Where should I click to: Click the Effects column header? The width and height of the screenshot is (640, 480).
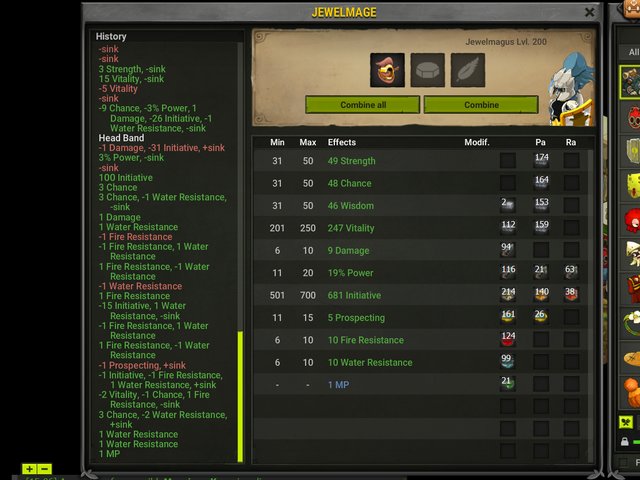[342, 142]
